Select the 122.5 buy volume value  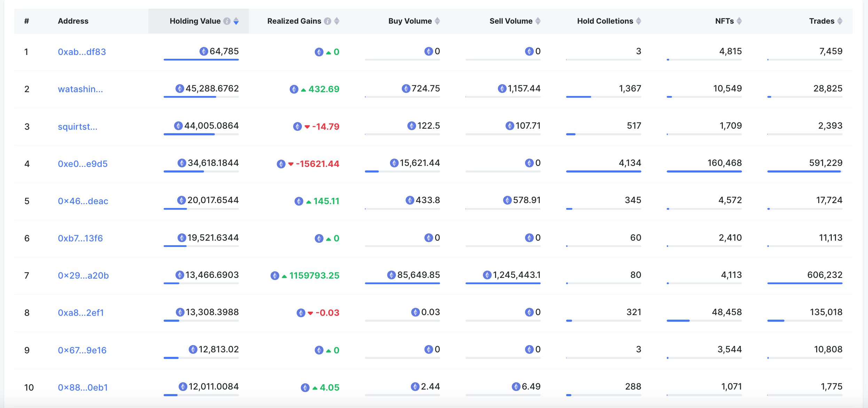tap(429, 126)
